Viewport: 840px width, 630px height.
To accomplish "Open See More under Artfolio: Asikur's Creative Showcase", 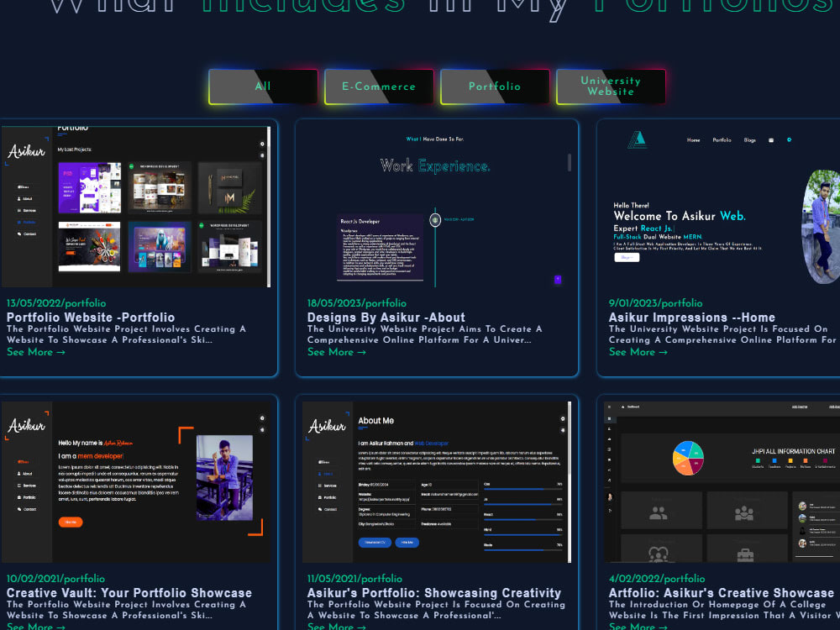I will (638, 627).
